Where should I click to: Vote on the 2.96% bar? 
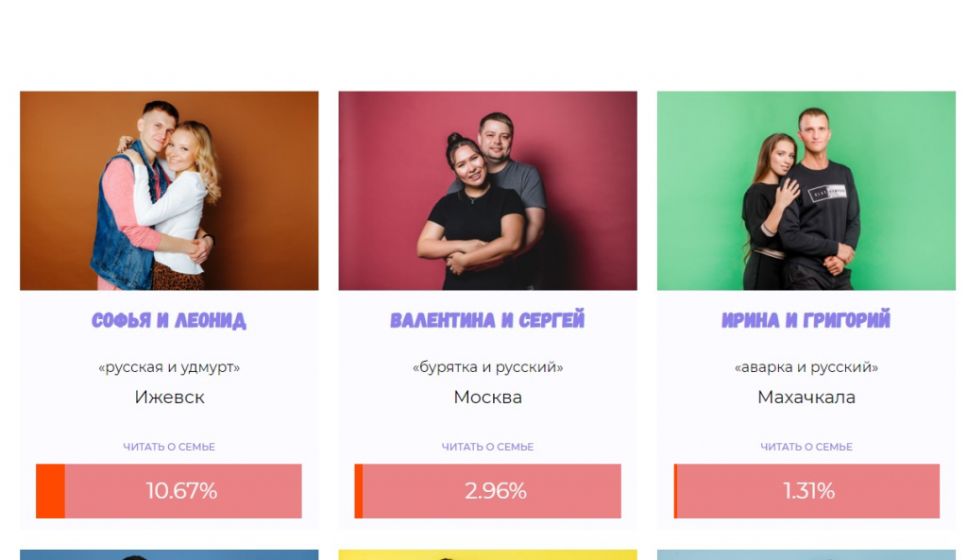(x=488, y=491)
